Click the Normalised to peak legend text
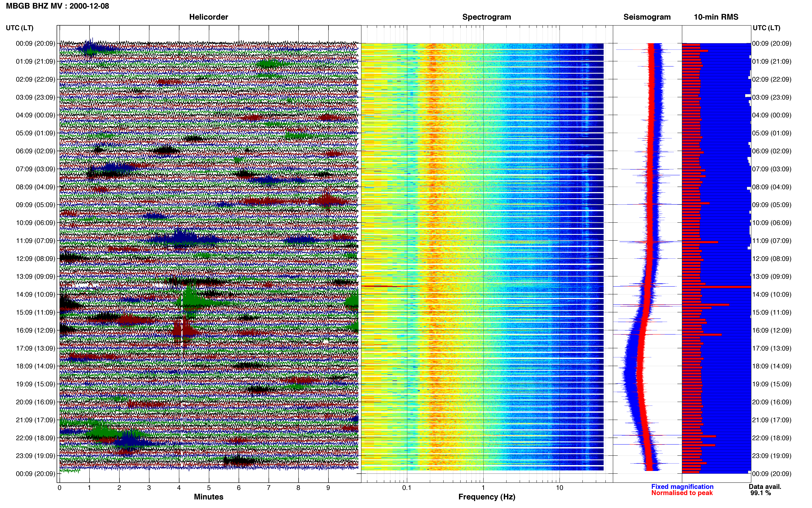 [x=682, y=493]
